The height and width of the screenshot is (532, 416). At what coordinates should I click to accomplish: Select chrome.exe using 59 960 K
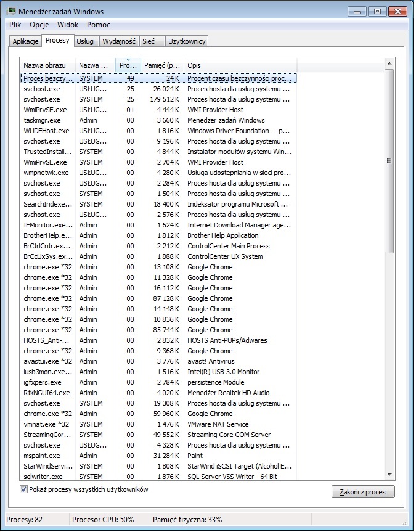158,414
